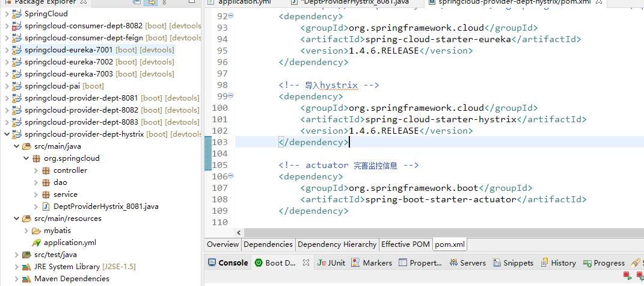
Task: Click springcloud-eureka-7001 project icon
Action: 17,50
